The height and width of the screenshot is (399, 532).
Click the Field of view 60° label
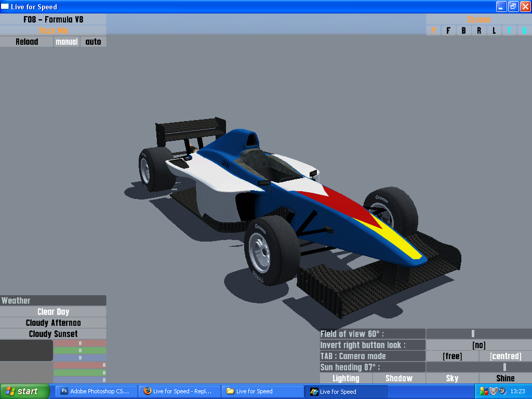coord(373,334)
